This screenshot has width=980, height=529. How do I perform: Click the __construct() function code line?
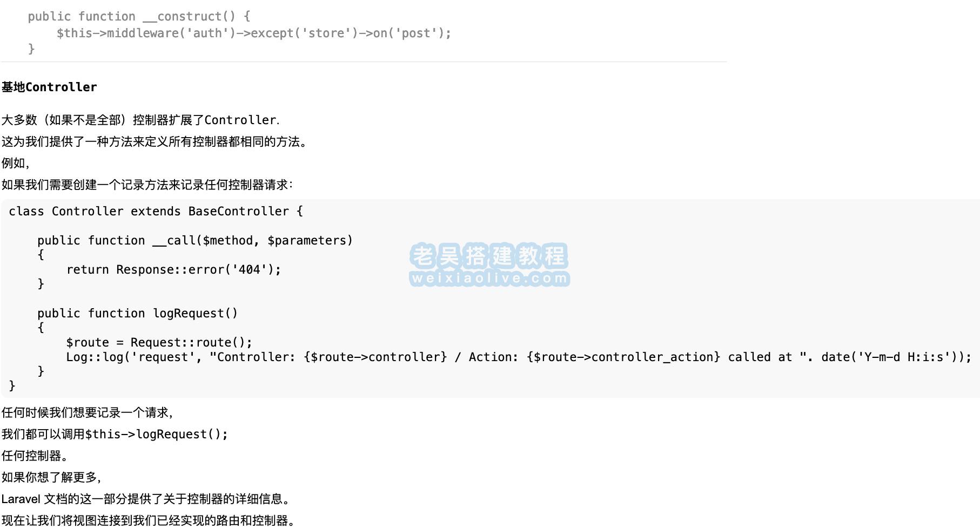point(139,17)
